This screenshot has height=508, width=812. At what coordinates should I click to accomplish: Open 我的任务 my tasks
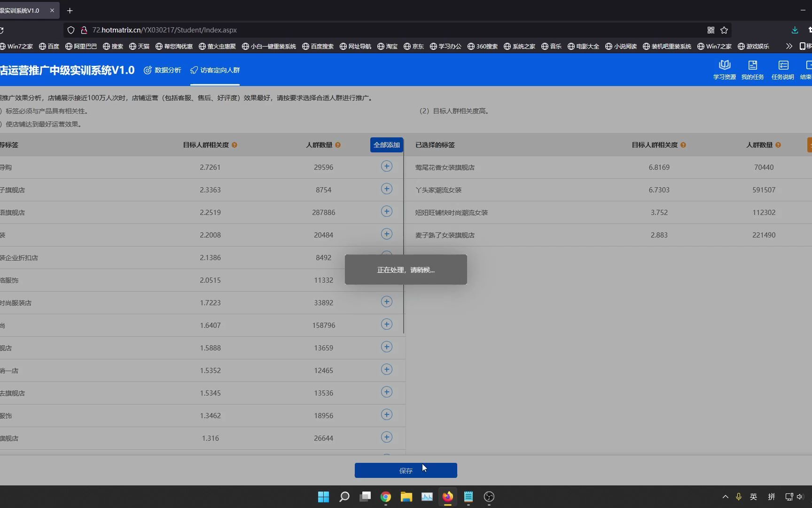click(x=752, y=70)
